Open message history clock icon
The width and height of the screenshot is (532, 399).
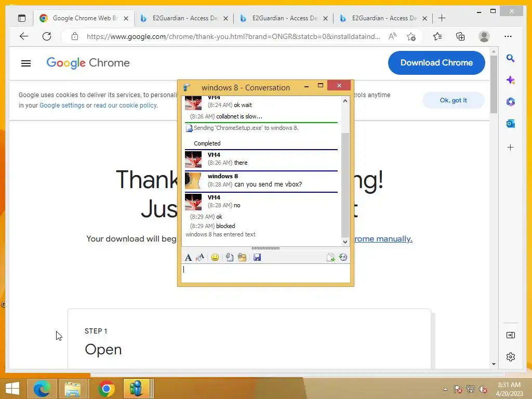click(x=343, y=258)
